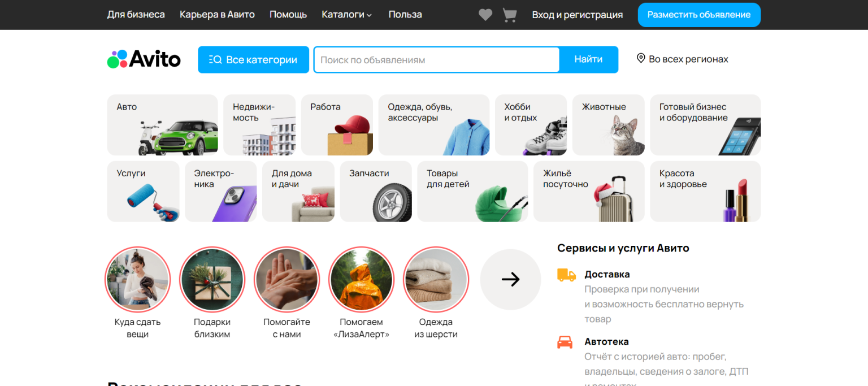Viewport: 868px width, 386px height.
Task: Click the favorites heart icon
Action: 485,15
